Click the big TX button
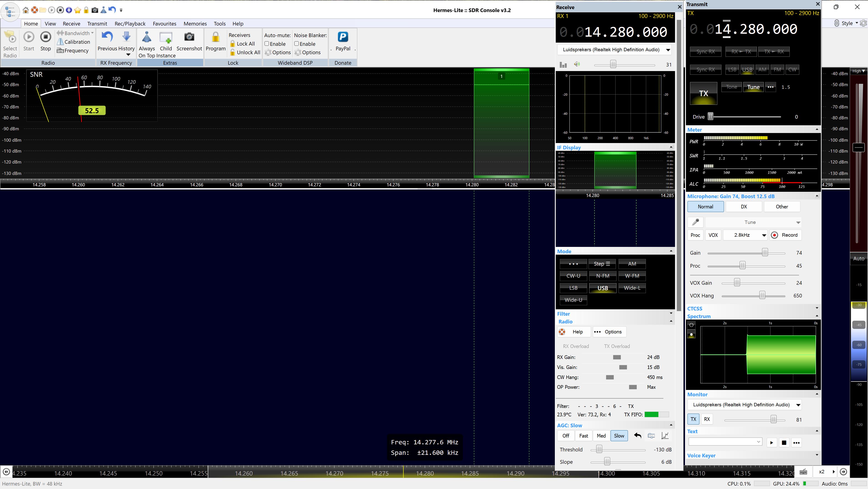 coord(703,93)
